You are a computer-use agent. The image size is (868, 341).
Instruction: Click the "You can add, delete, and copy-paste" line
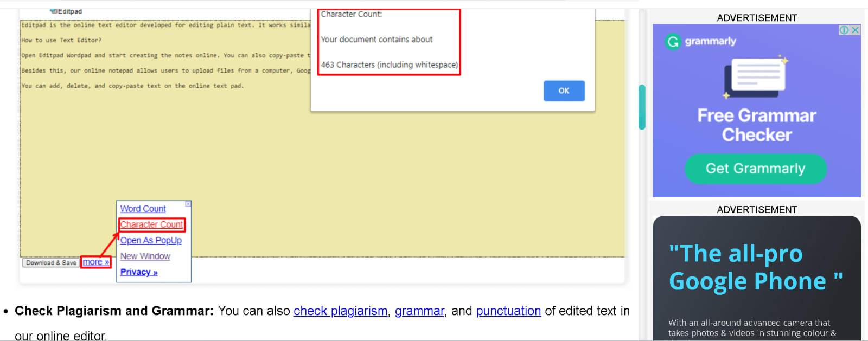pyautogui.click(x=132, y=86)
